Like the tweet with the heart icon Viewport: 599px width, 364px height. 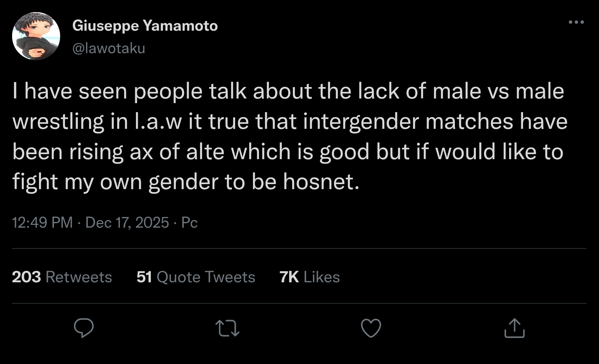pyautogui.click(x=371, y=328)
